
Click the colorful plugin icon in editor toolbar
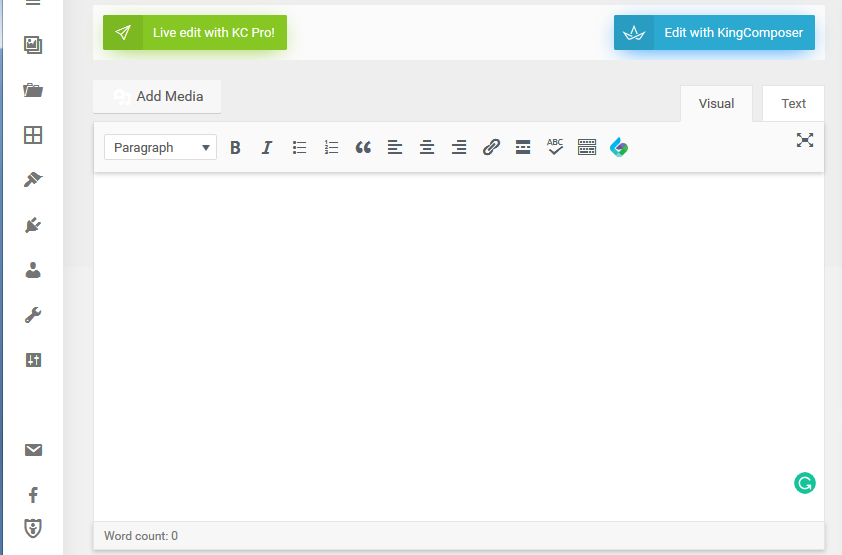(619, 148)
